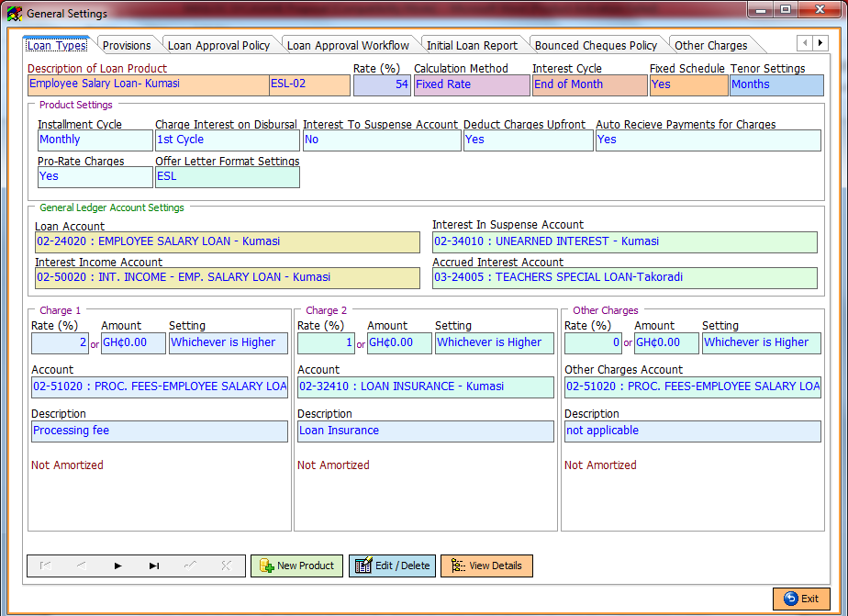Viewport: 848px width, 616px height.
Task: Open the Initial Loan Report tab
Action: pyautogui.click(x=472, y=45)
